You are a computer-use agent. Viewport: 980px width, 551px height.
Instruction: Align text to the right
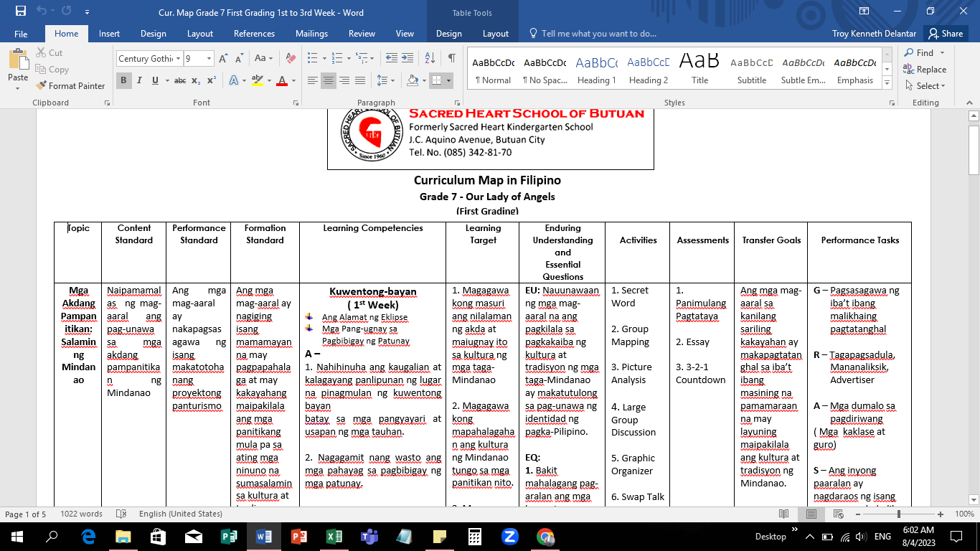[344, 81]
